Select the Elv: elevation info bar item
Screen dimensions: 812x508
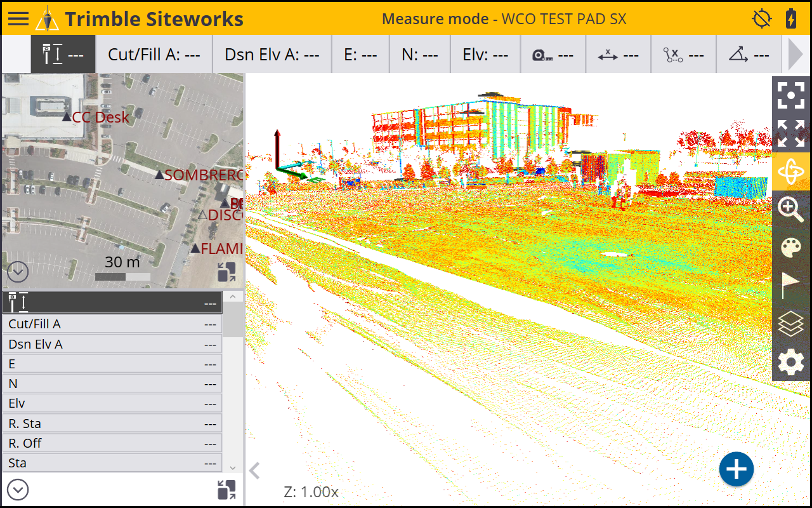coord(485,54)
